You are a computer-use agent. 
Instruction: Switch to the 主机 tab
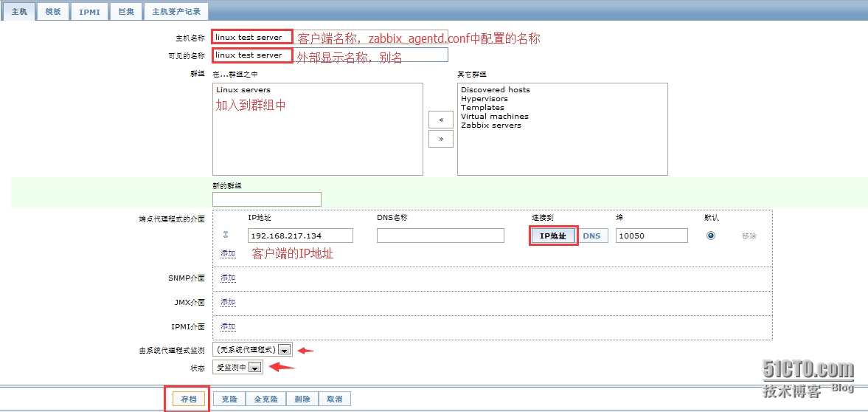[19, 11]
